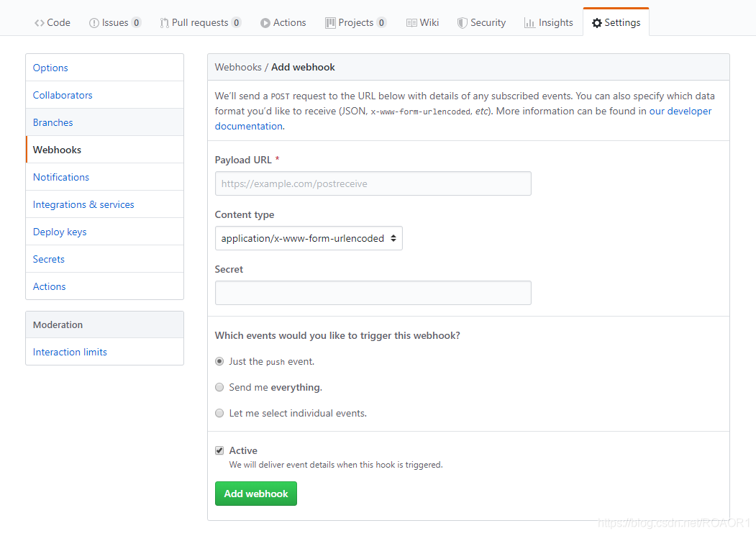Click the Security shield icon
756x536 pixels.
pyautogui.click(x=462, y=23)
